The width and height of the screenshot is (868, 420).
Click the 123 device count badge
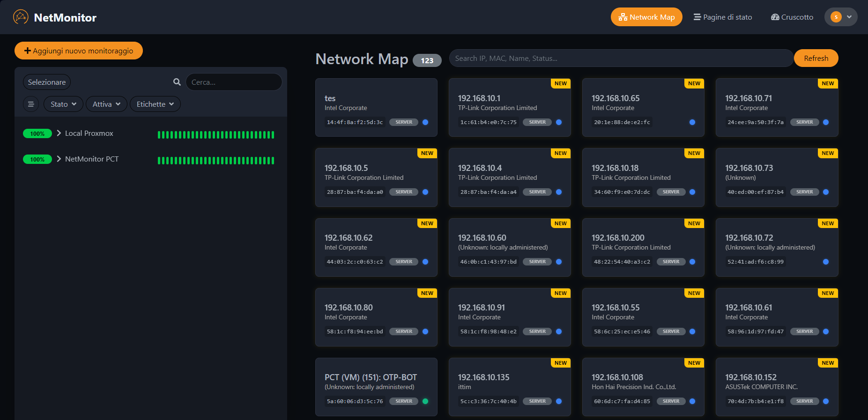[427, 60]
